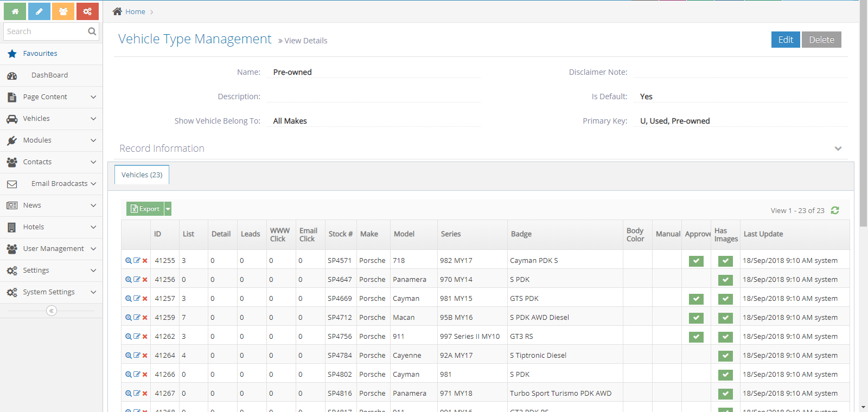Click into the sidebar Search field
868x412 pixels.
point(44,31)
